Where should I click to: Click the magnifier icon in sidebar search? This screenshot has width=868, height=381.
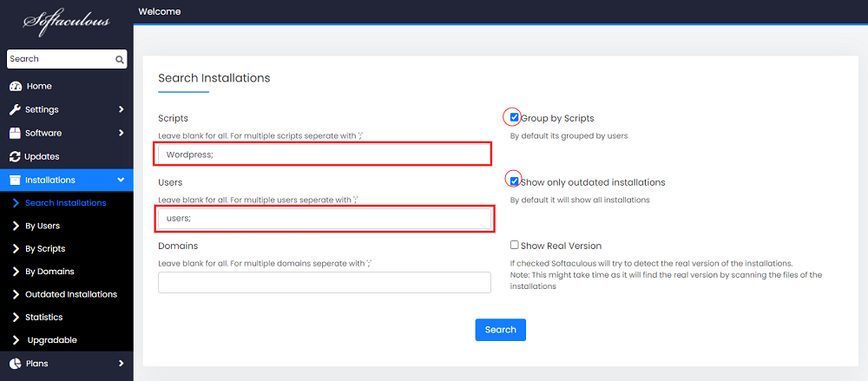coord(119,59)
